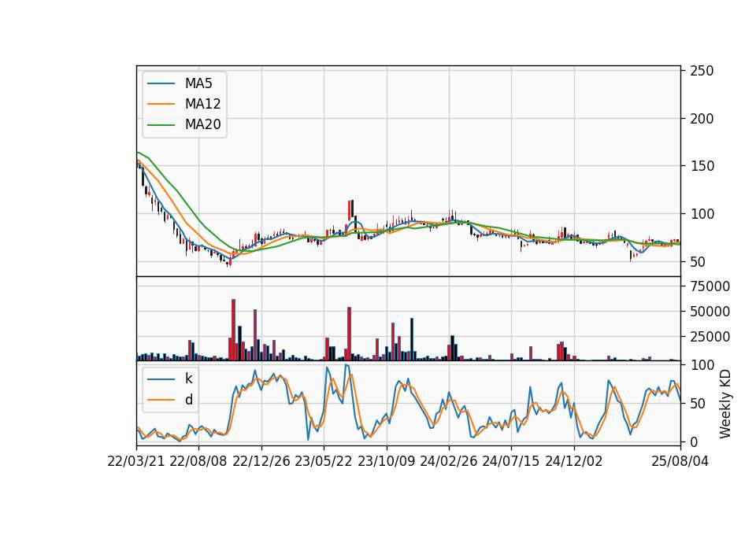The image size is (756, 543).
Task: Click the Weekly KD axis title
Action: pos(725,404)
